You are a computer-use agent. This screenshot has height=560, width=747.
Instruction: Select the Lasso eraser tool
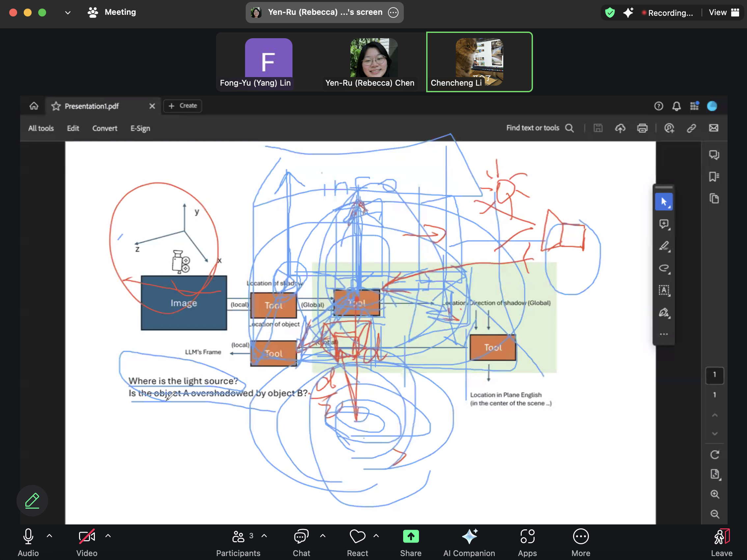[x=664, y=268]
